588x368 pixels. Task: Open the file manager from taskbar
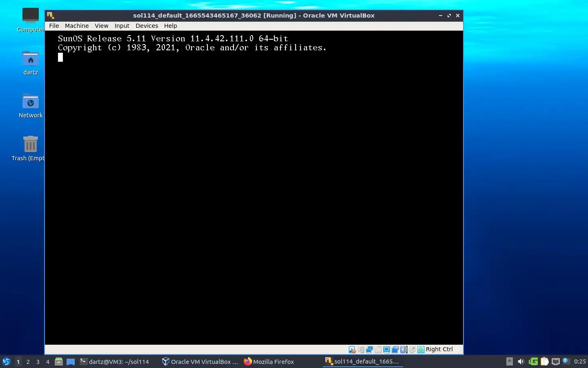tap(59, 361)
